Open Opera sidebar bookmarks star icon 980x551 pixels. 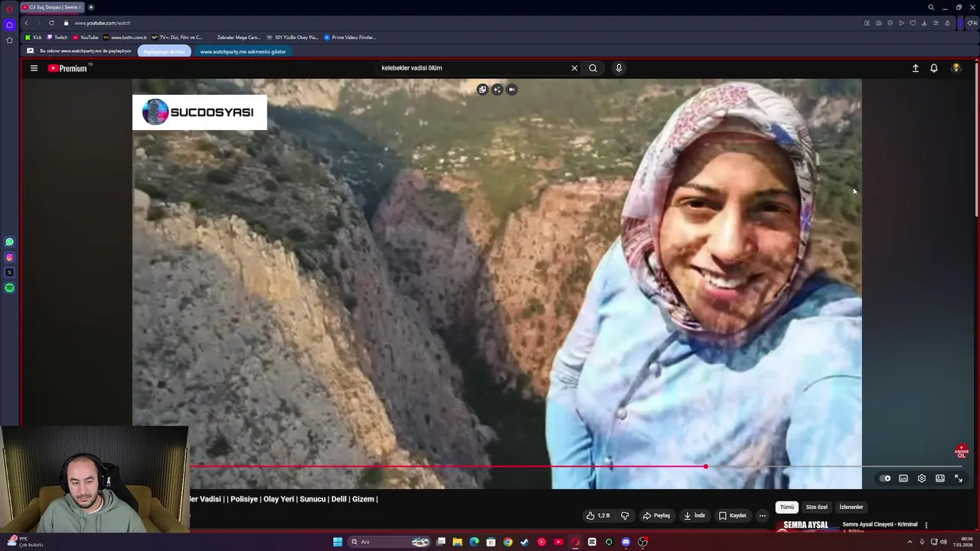tap(9, 40)
